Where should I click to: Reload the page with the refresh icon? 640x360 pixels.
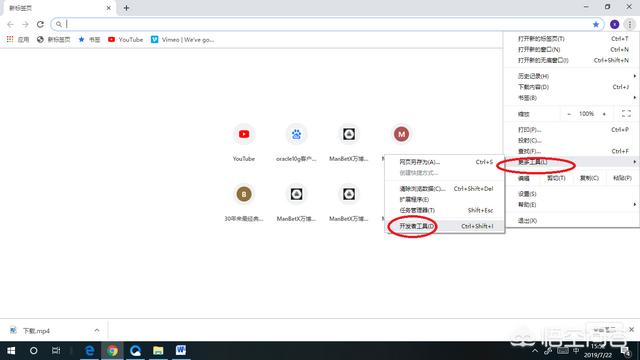[40, 24]
